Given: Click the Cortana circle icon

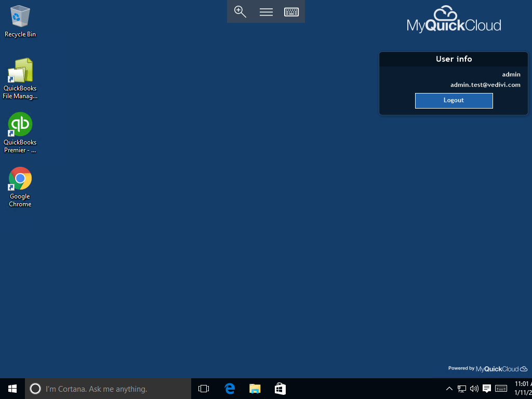Looking at the screenshot, I should coord(35,389).
